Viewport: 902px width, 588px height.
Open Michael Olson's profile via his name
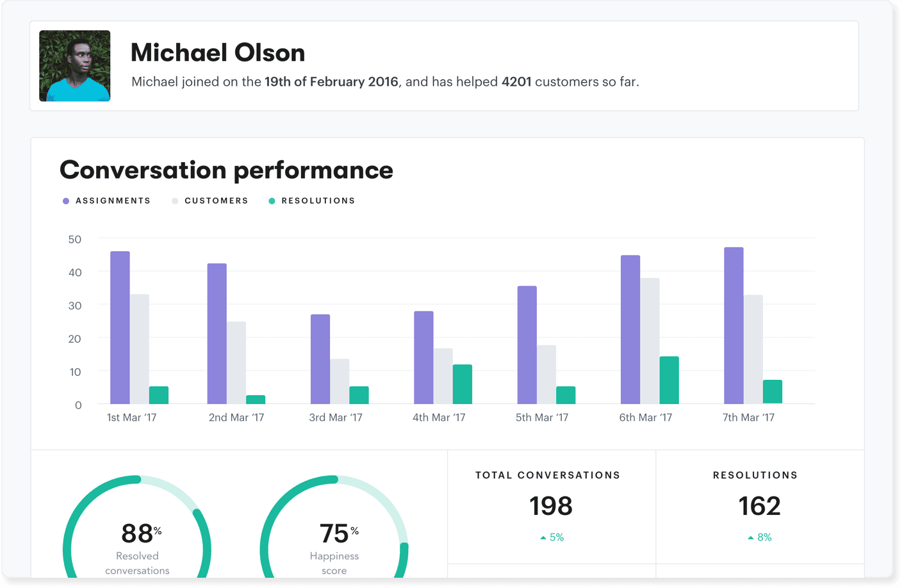[218, 53]
